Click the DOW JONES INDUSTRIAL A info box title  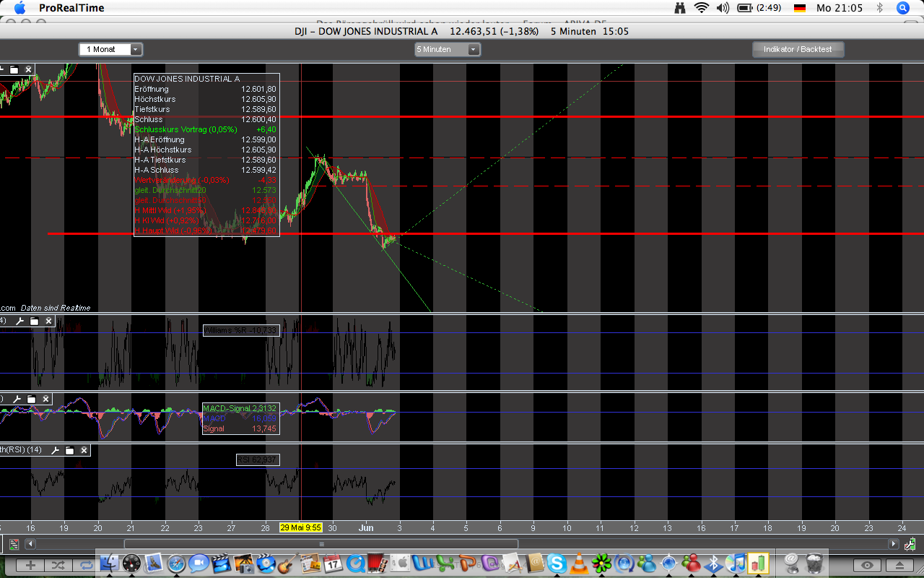187,79
